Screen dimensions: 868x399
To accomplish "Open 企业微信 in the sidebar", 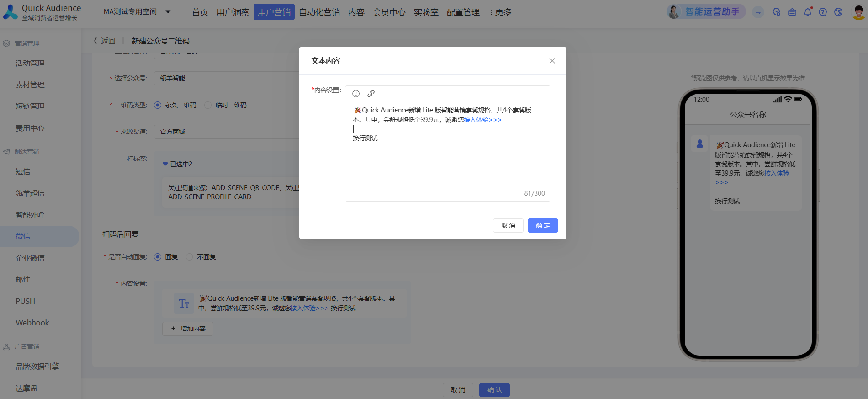I will 30,258.
